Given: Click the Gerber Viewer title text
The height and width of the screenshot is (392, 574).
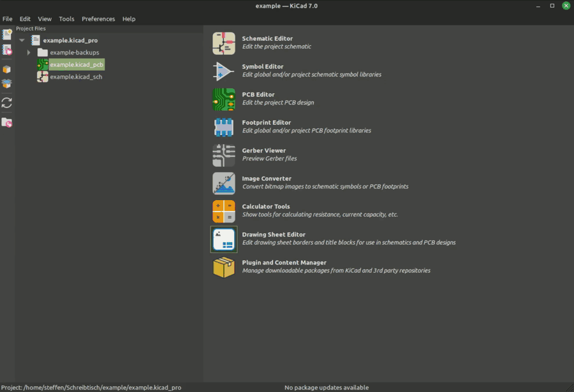Looking at the screenshot, I should click(263, 150).
